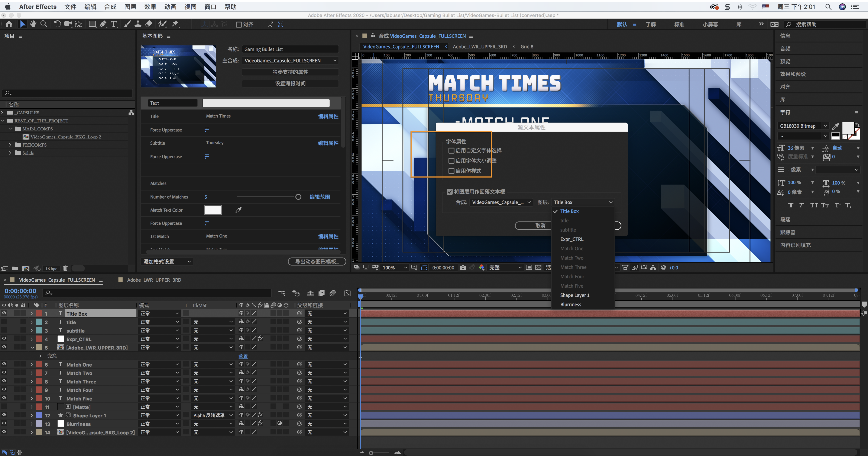Hide the Match Three layer via its eye icon
The width and height of the screenshot is (868, 456).
4,381
